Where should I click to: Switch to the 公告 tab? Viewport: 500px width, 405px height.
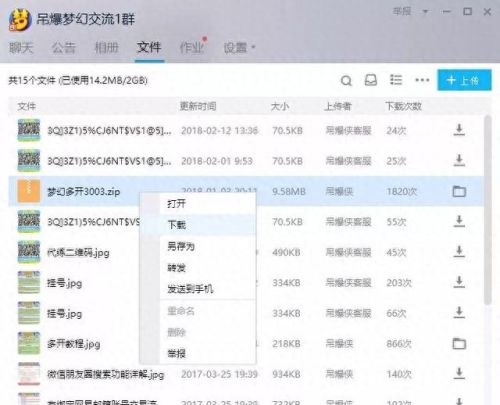tap(63, 48)
